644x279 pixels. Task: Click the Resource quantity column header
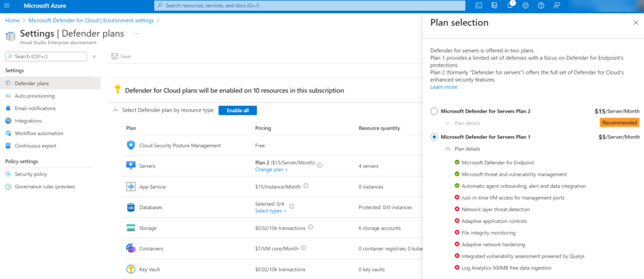379,128
